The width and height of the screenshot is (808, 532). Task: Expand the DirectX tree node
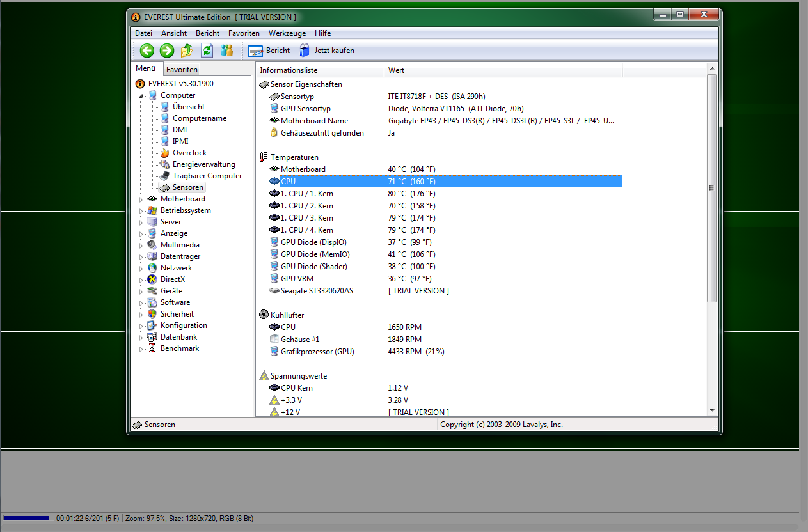141,280
